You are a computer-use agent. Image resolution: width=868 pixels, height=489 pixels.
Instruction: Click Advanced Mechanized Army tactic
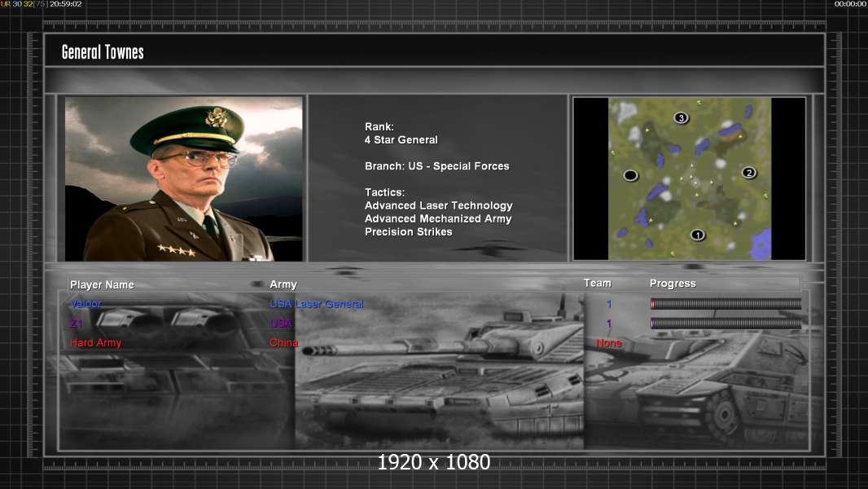[438, 218]
